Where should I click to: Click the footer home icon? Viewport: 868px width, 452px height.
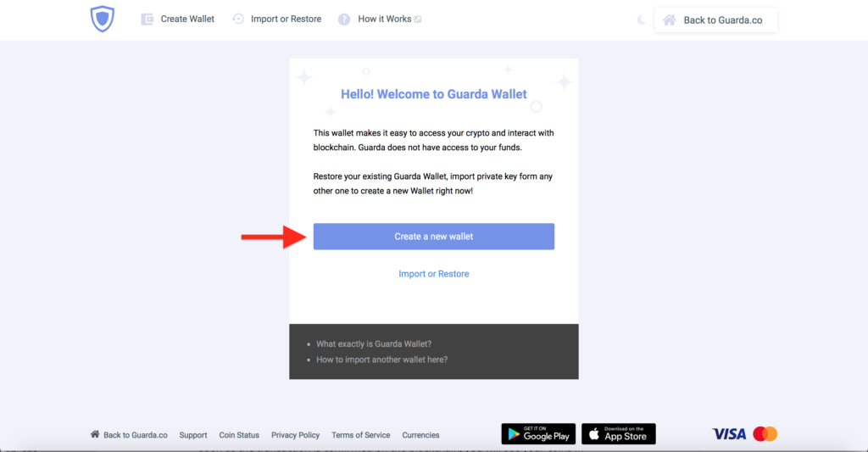click(95, 434)
